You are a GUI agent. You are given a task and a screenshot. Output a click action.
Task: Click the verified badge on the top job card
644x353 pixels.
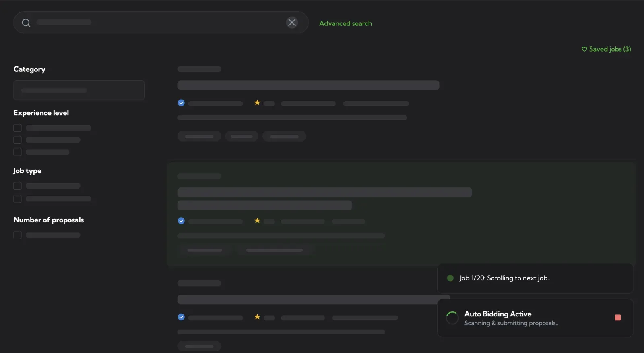click(x=181, y=103)
